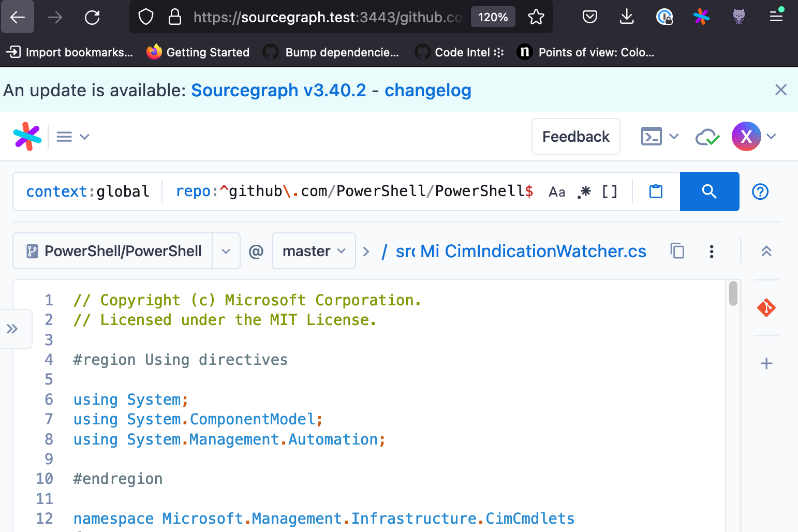The width and height of the screenshot is (798, 532).
Task: Open Import bookmarks bookmark
Action: pos(69,52)
